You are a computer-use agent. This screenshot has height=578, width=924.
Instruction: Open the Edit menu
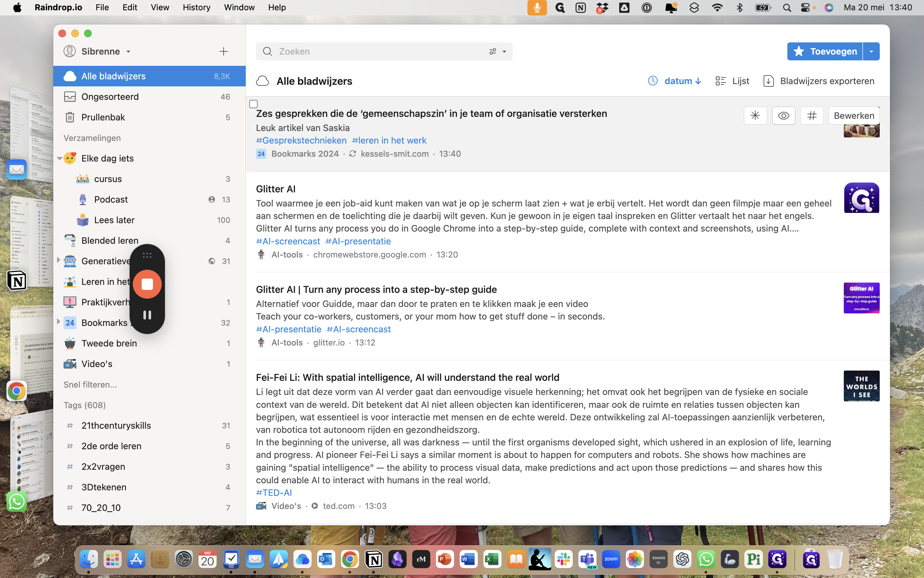pyautogui.click(x=130, y=7)
